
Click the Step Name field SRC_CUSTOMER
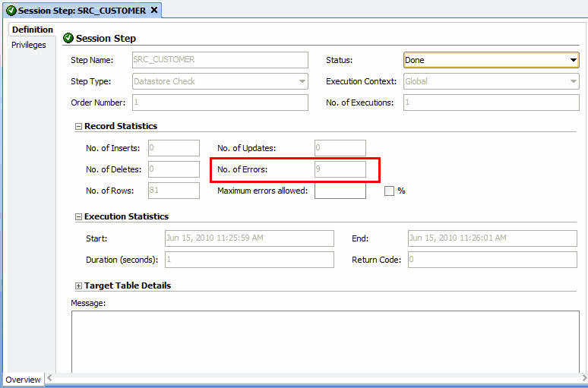point(220,60)
